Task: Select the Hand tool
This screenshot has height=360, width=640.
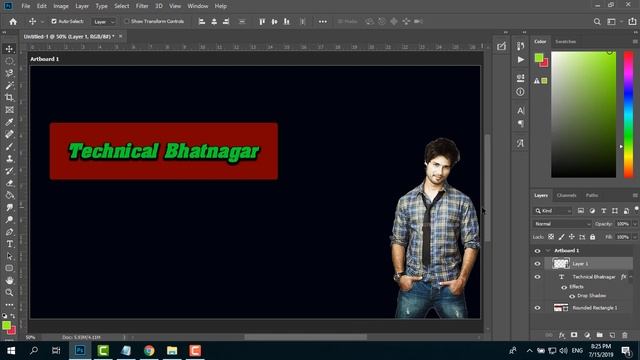Action: (9, 280)
